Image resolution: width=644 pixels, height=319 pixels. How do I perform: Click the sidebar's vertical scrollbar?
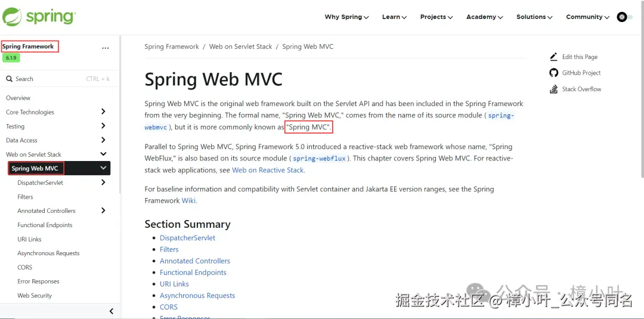(x=119, y=114)
